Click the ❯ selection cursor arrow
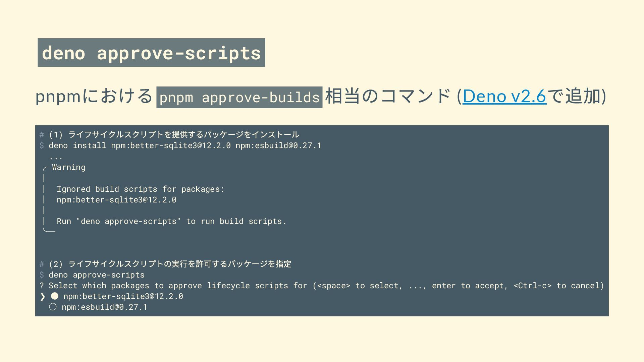 (x=43, y=296)
